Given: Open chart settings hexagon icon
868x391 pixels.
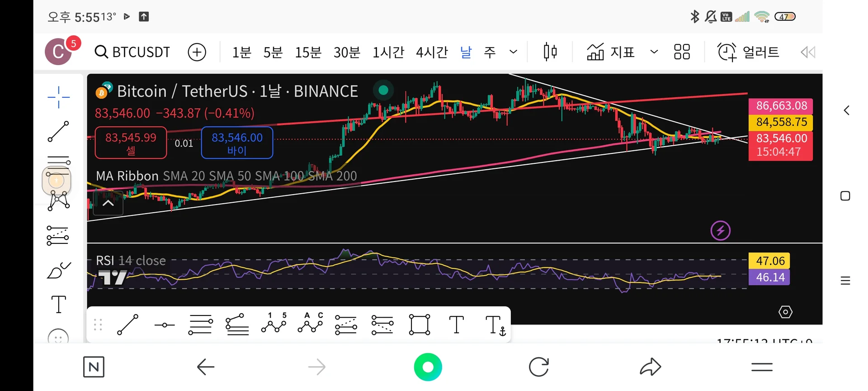Looking at the screenshot, I should tap(785, 312).
